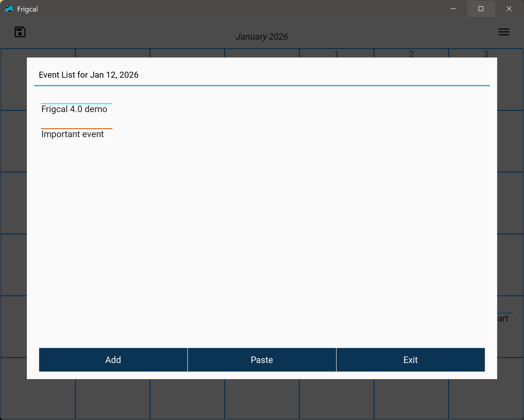
Task: Close the Frigcal window
Action: tap(509, 9)
